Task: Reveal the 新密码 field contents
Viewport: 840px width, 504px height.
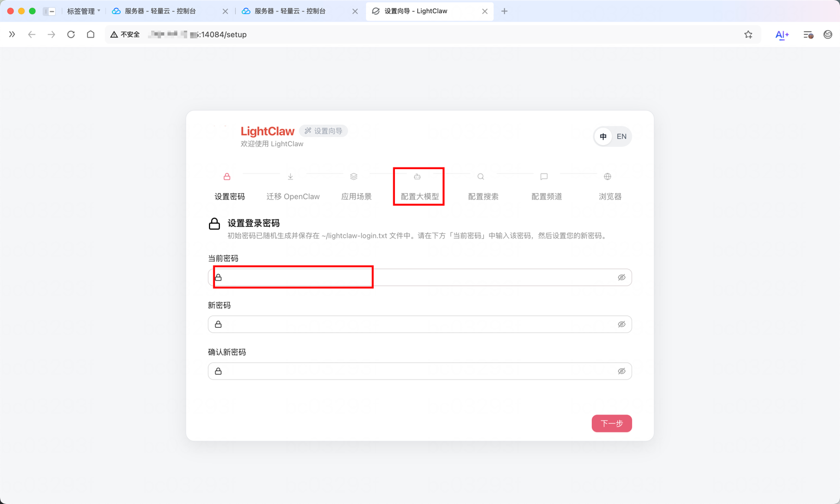Action: pos(622,324)
